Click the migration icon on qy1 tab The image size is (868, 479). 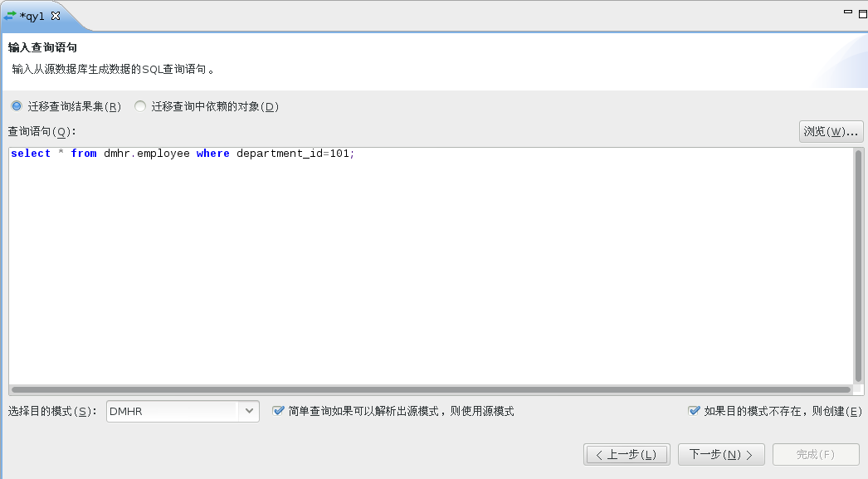point(10,16)
